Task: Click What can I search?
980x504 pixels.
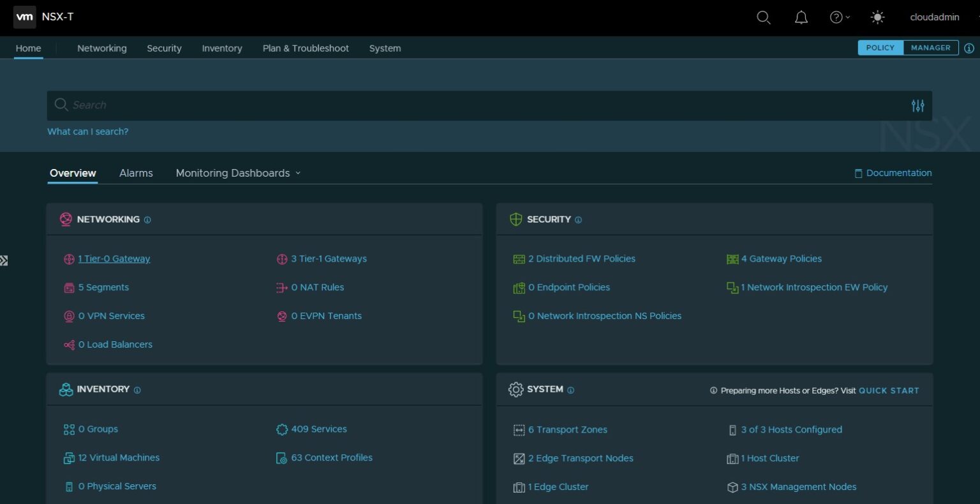Action: tap(87, 131)
